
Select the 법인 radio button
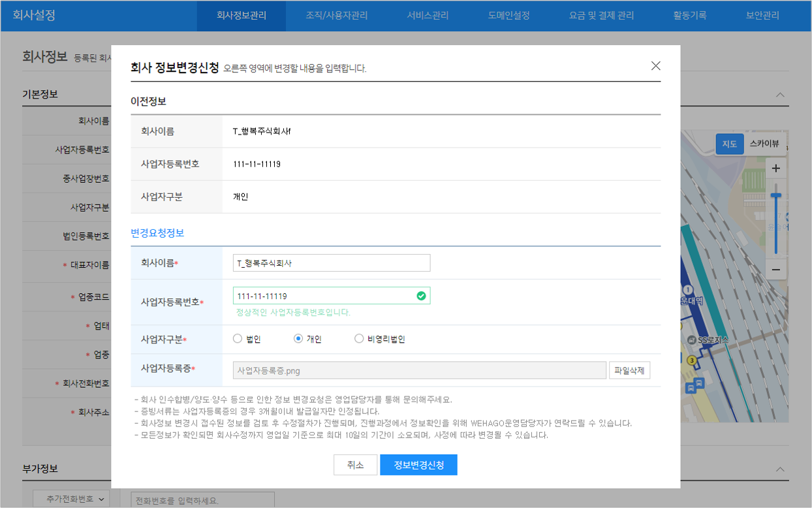click(x=238, y=339)
